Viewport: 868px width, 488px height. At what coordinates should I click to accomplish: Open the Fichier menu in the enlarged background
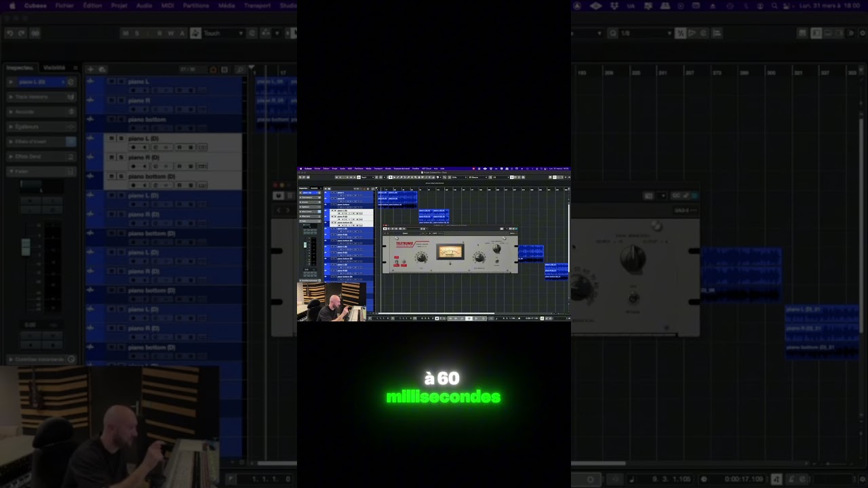64,5
